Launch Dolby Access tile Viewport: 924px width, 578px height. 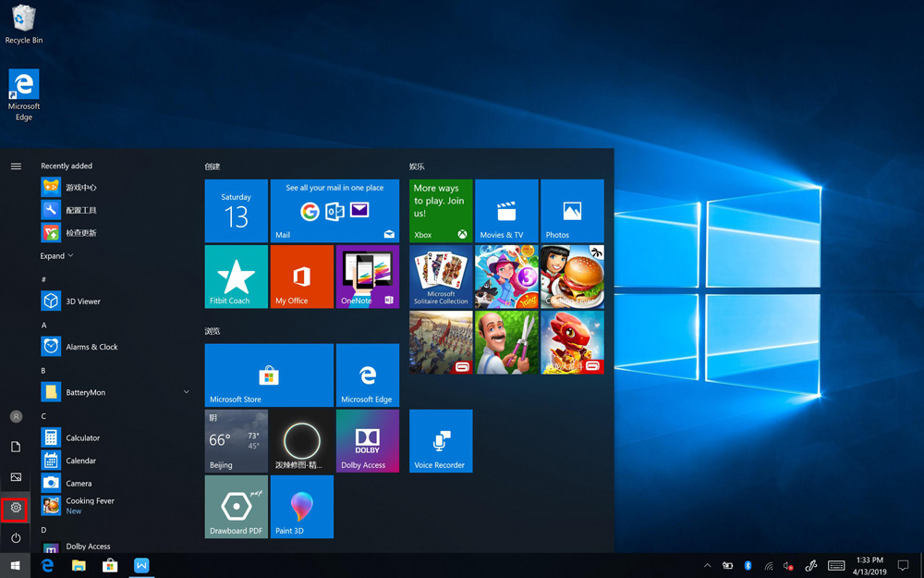[x=367, y=441]
